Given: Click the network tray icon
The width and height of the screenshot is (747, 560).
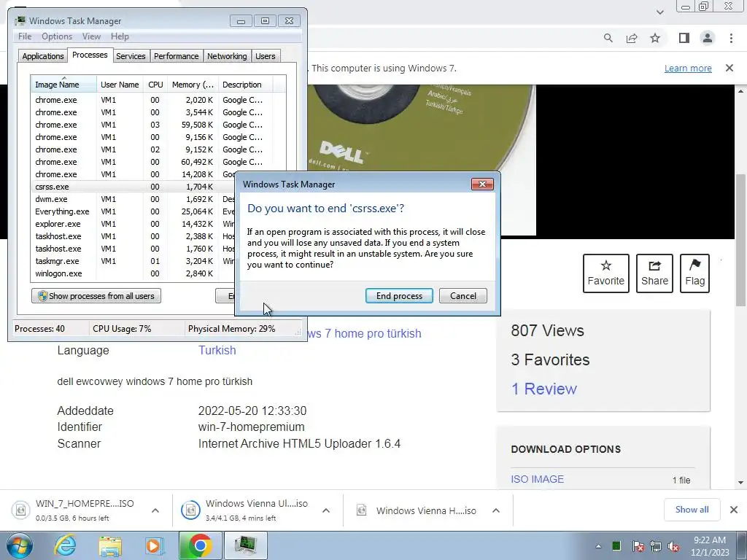Looking at the screenshot, I should 656,546.
